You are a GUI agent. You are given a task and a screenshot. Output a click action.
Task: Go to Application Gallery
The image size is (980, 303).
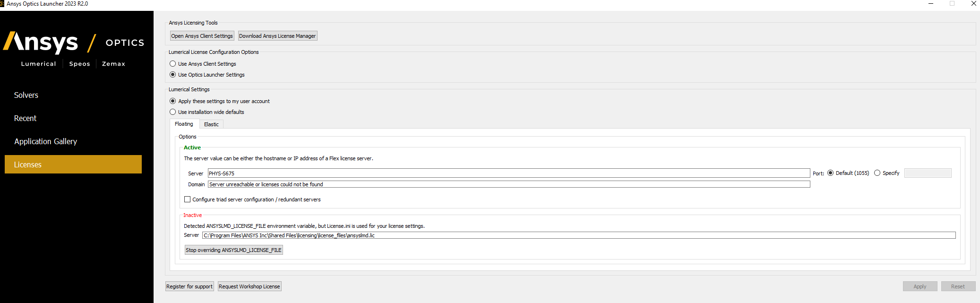tap(45, 141)
